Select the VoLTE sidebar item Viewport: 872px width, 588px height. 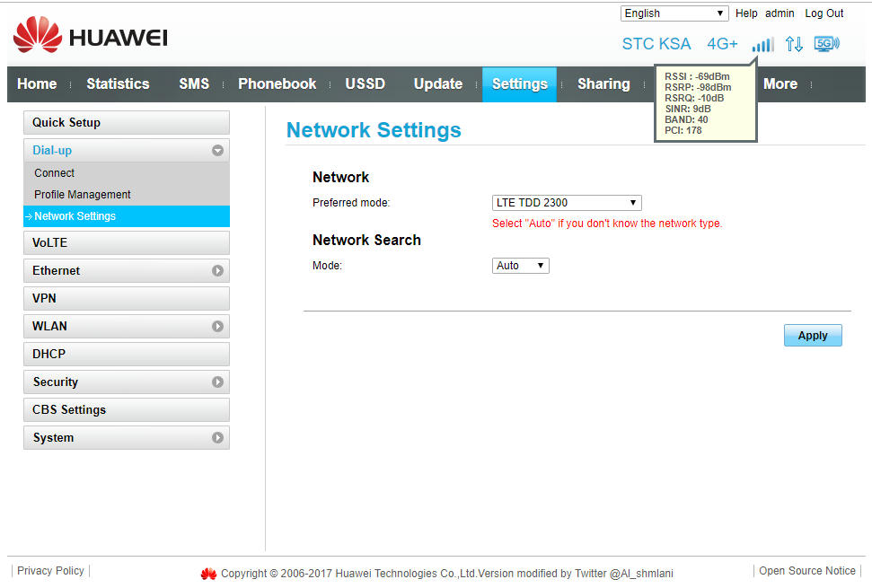tap(50, 242)
